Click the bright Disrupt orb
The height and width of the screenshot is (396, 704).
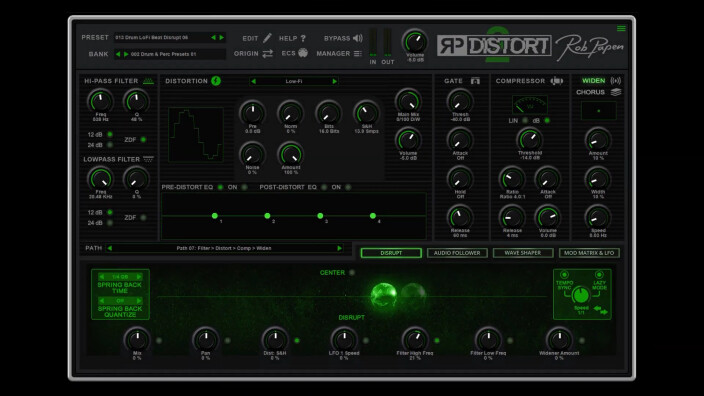[383, 295]
